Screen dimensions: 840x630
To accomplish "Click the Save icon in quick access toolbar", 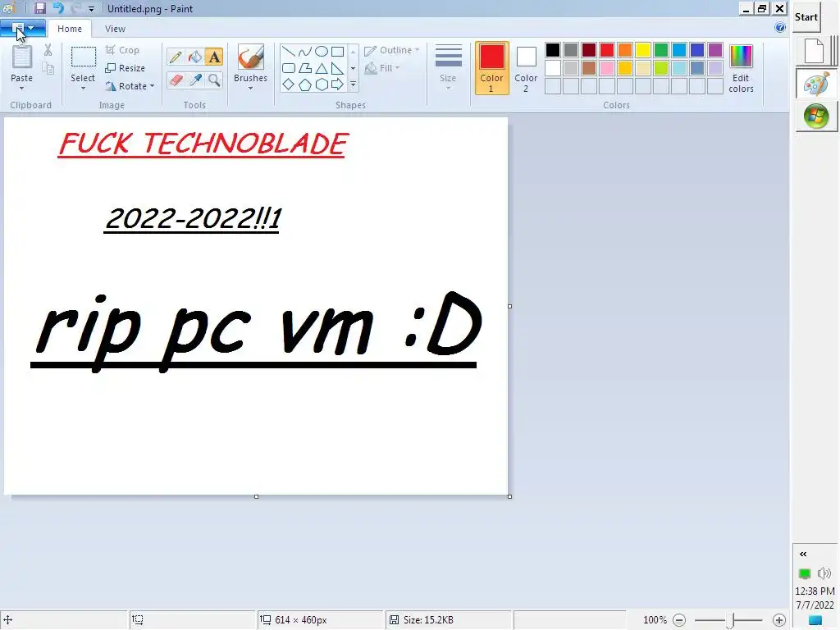I will (40, 8).
